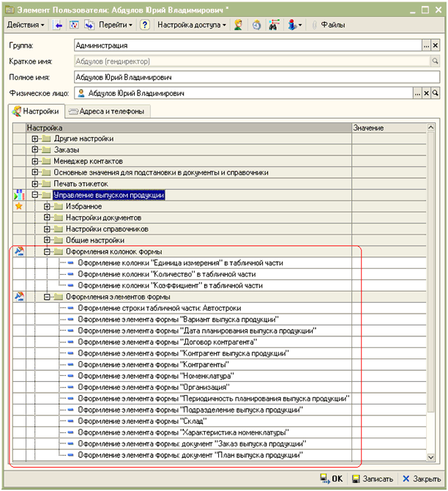Click the blue back arrow toolbar icon

[x=58, y=25]
